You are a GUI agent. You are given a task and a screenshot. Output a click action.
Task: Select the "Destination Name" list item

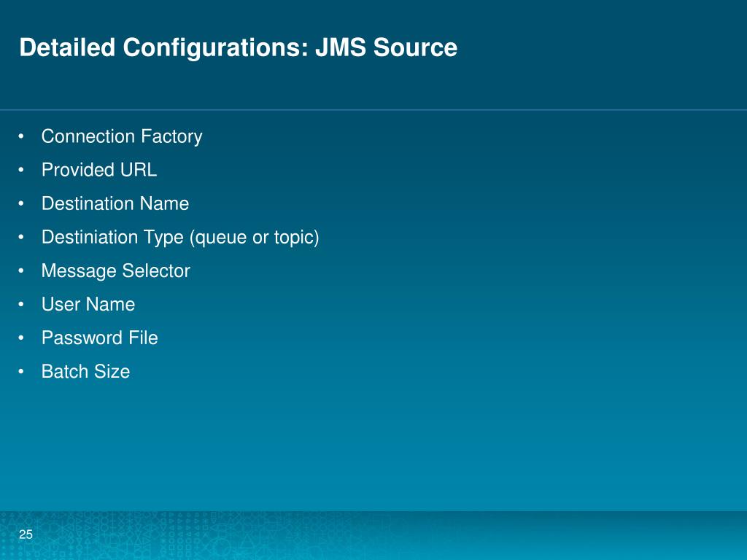(x=115, y=203)
